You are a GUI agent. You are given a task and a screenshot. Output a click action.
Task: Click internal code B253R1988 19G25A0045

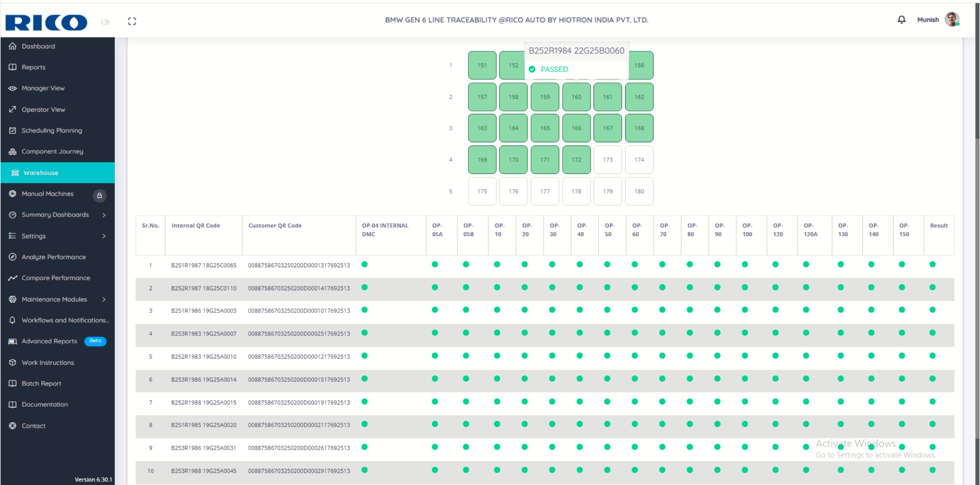tap(204, 471)
